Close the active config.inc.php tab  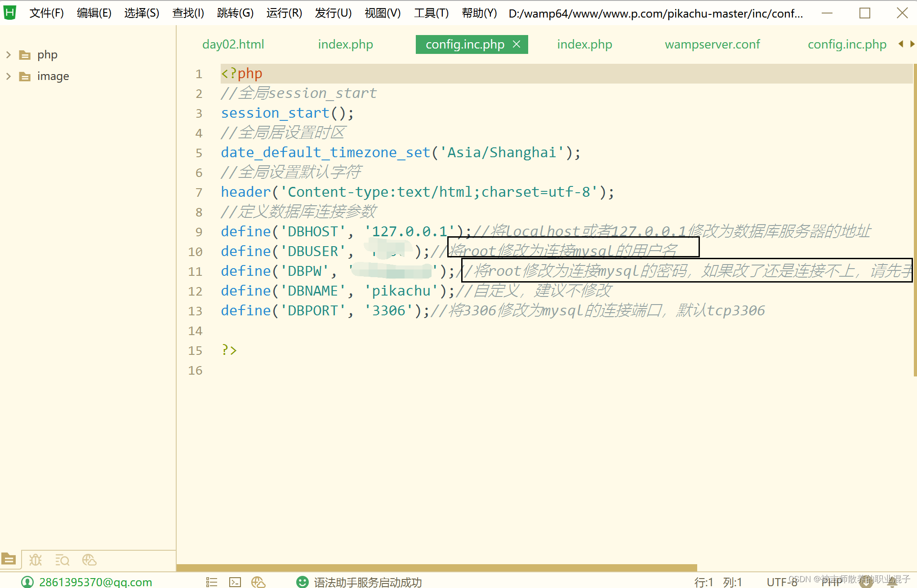(516, 44)
